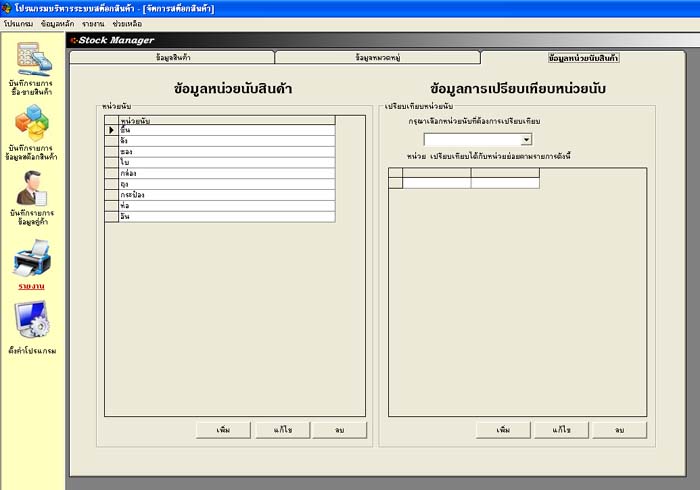Click เพิ่ม button under the unit list
The image size is (700, 490).
coord(223,430)
